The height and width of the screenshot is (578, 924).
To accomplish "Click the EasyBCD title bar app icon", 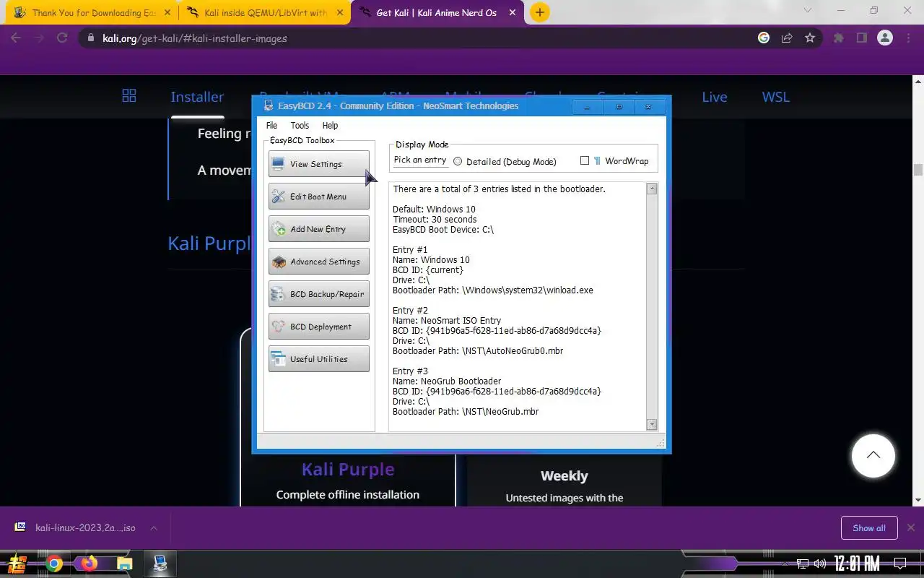I will click(x=269, y=106).
